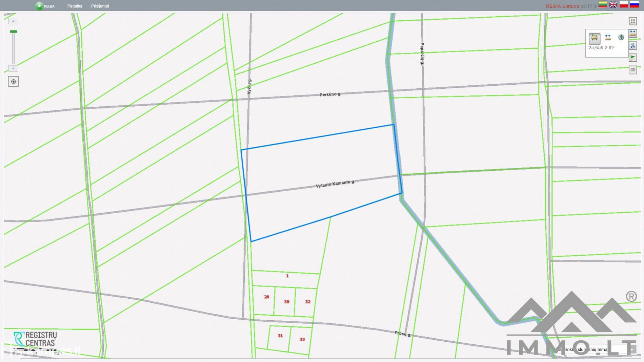Screen dimensions: 644x362
Task: Click the chain link share icon
Action: pos(633,70)
